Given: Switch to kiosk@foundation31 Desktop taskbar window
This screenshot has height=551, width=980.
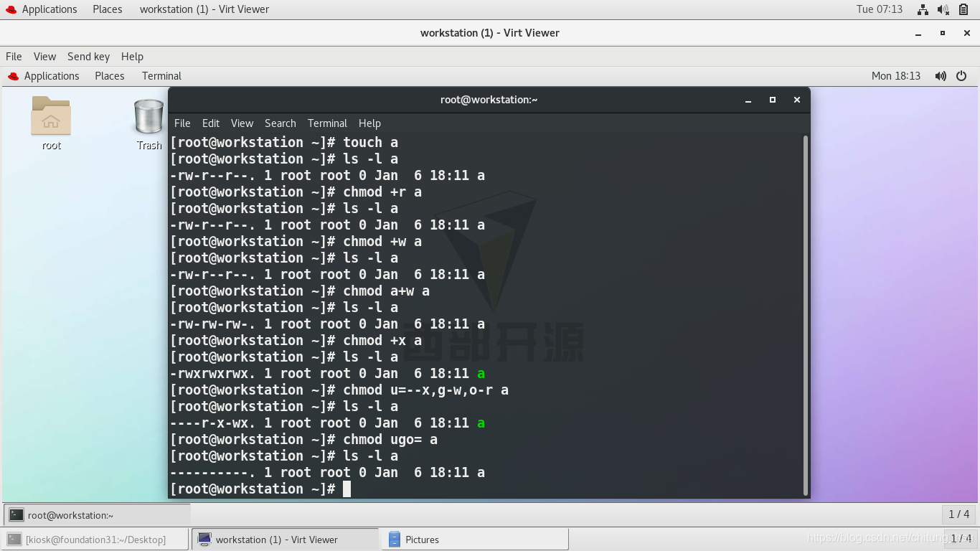Looking at the screenshot, I should point(95,540).
